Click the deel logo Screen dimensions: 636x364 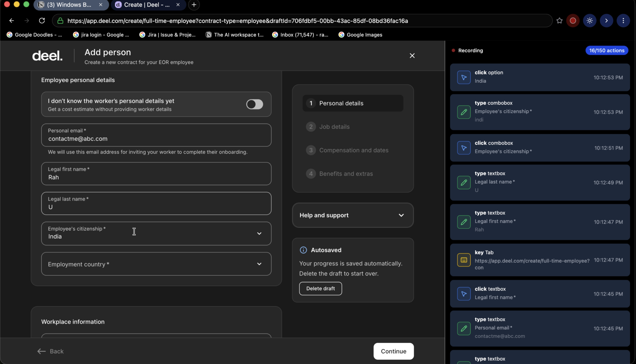point(47,55)
